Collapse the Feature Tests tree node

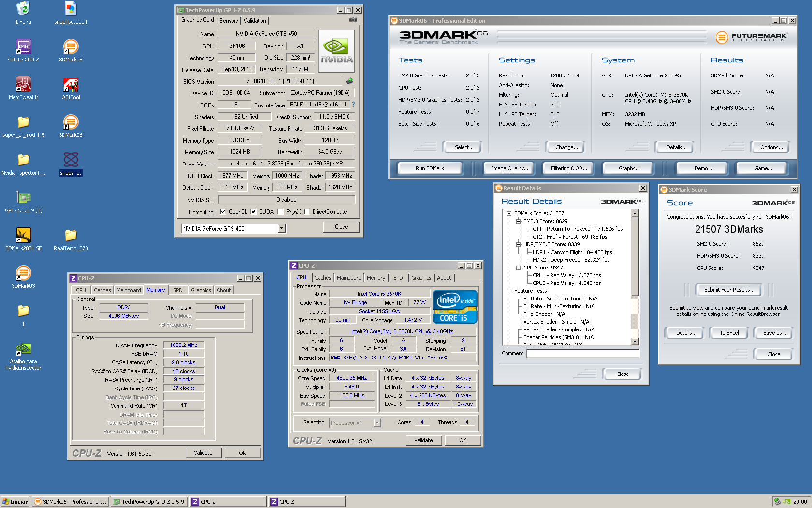point(509,291)
